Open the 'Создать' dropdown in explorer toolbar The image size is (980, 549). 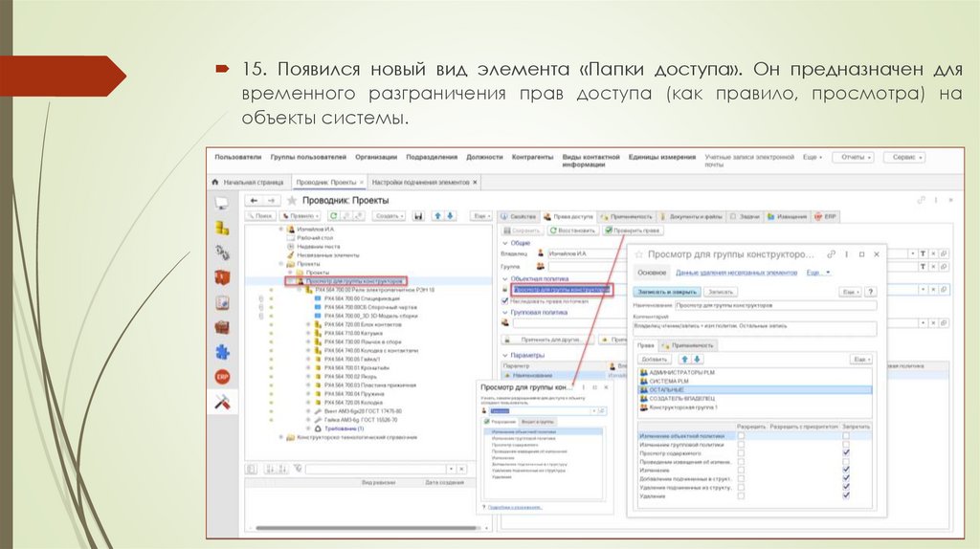(x=390, y=217)
